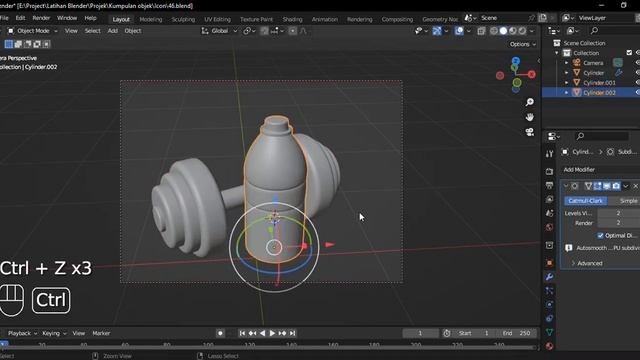The image size is (640, 360).
Task: Click the pan hand icon in the viewport
Action: (529, 117)
